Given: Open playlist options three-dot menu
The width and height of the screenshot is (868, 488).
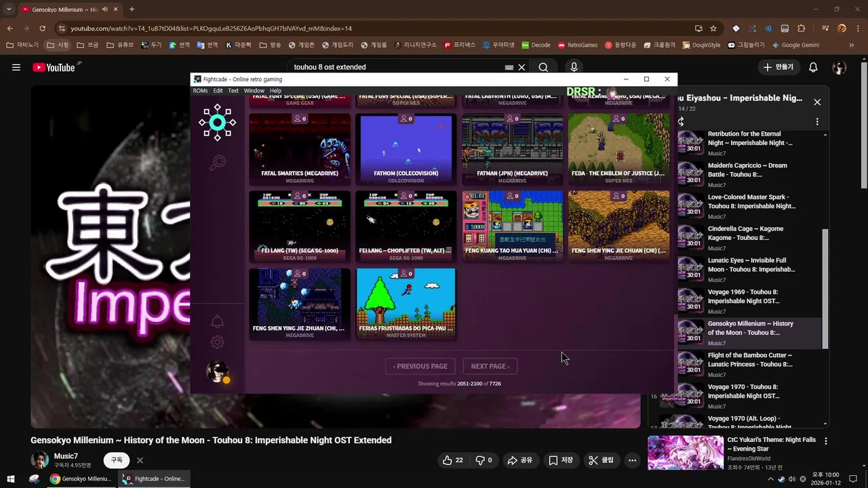Looking at the screenshot, I should [817, 122].
